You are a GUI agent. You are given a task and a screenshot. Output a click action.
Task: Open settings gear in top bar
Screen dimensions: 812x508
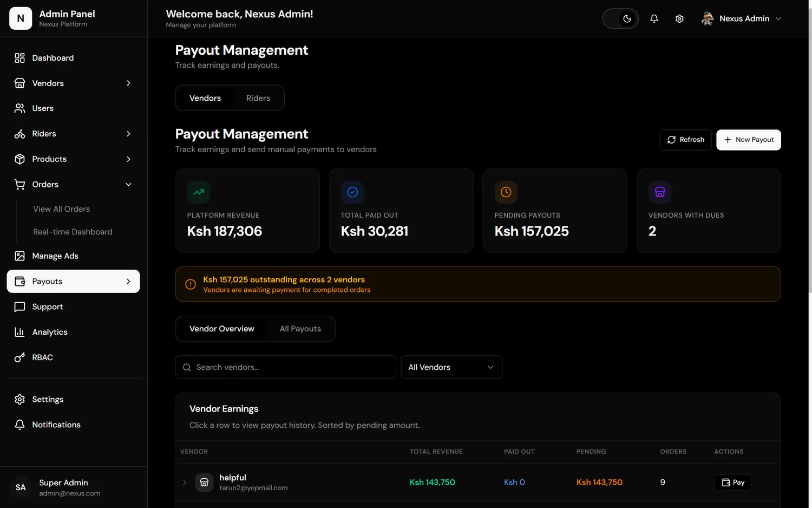[679, 18]
